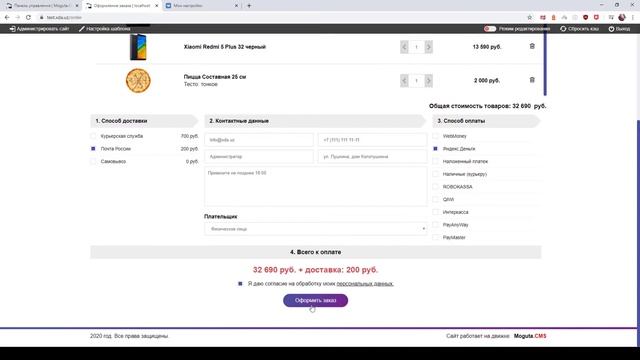The image size is (640, 360).
Task: Increase Xiaomi Redmi 5 Plus quantity
Action: (x=428, y=47)
